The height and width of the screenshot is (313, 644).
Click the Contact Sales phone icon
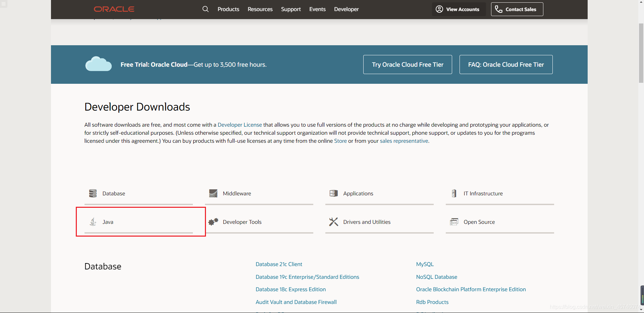click(x=499, y=9)
